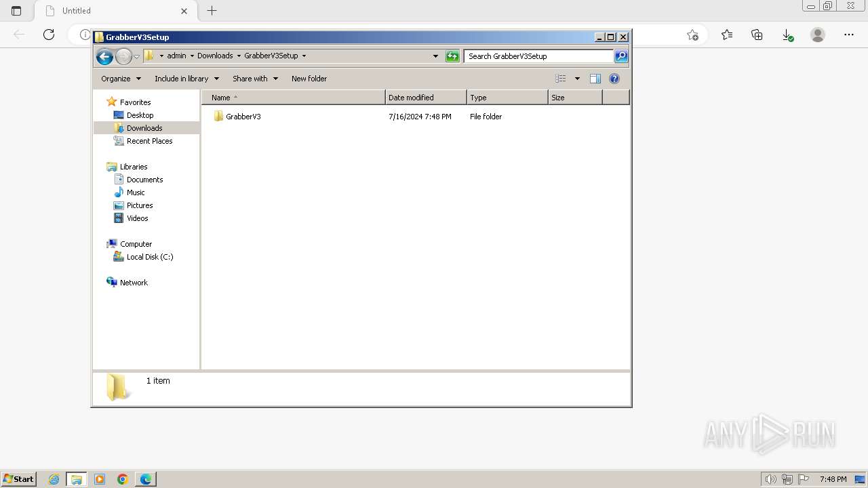Select Computer in the navigation pane
The height and width of the screenshot is (488, 868).
130,244
